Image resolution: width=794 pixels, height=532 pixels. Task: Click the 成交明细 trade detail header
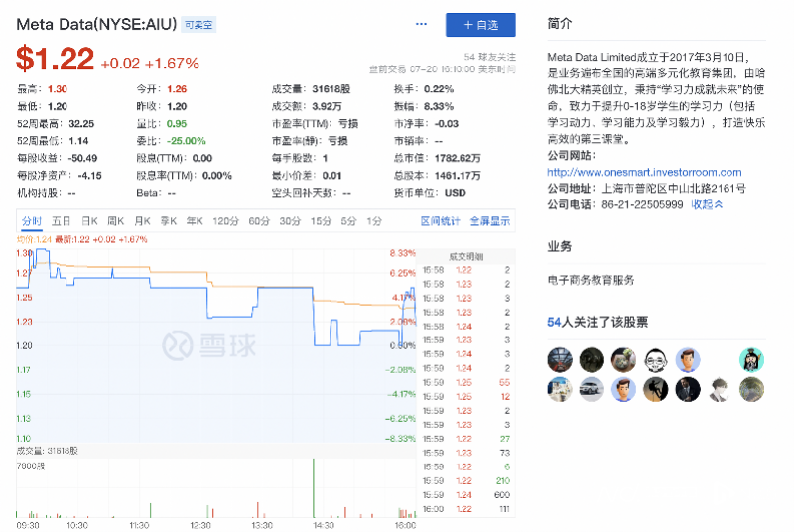click(x=465, y=257)
